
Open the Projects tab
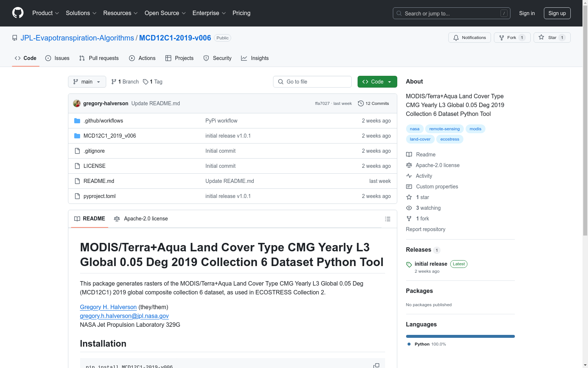179,58
